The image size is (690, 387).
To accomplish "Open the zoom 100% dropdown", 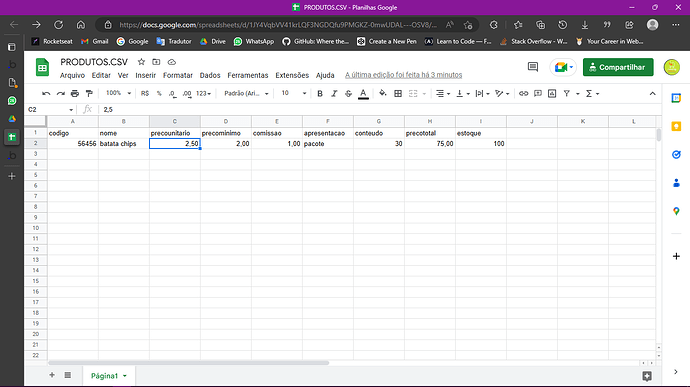I will [x=118, y=93].
